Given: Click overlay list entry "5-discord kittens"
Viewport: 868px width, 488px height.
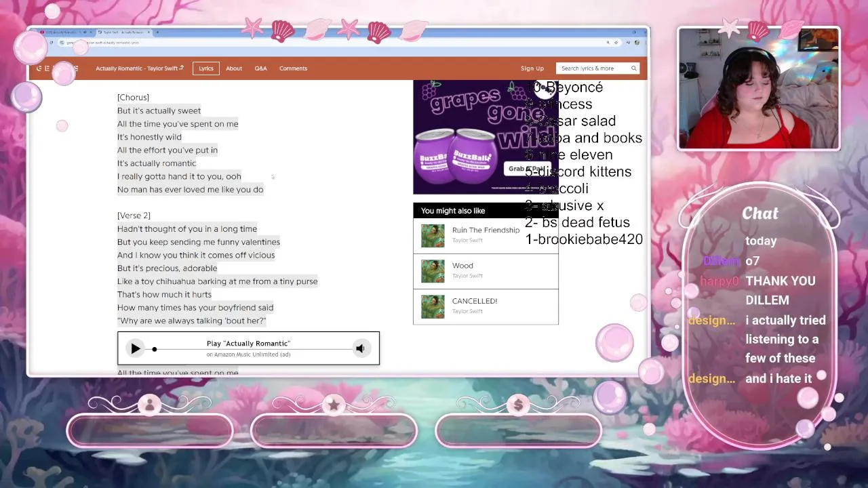Looking at the screenshot, I should (578, 171).
